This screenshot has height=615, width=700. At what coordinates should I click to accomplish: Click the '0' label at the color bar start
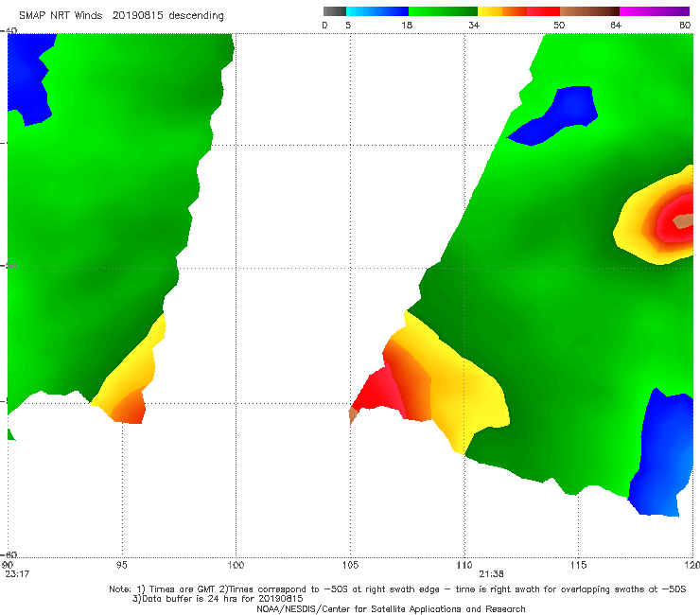click(x=324, y=26)
